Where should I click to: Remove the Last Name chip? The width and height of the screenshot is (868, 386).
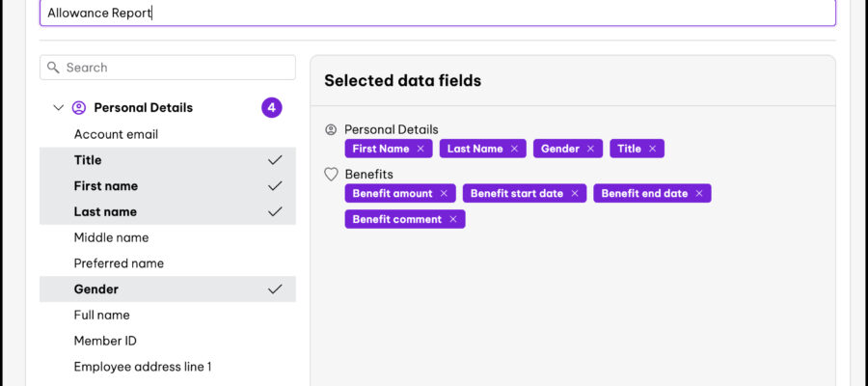tap(514, 149)
